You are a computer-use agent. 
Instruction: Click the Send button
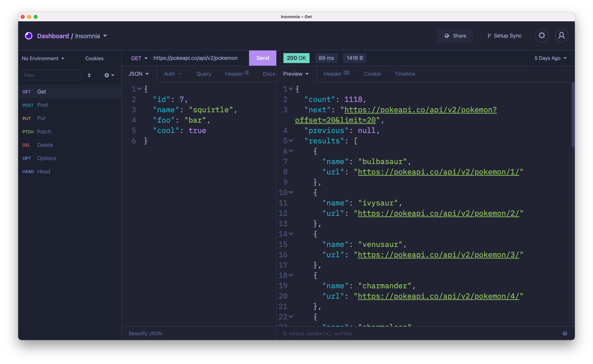[x=263, y=58]
